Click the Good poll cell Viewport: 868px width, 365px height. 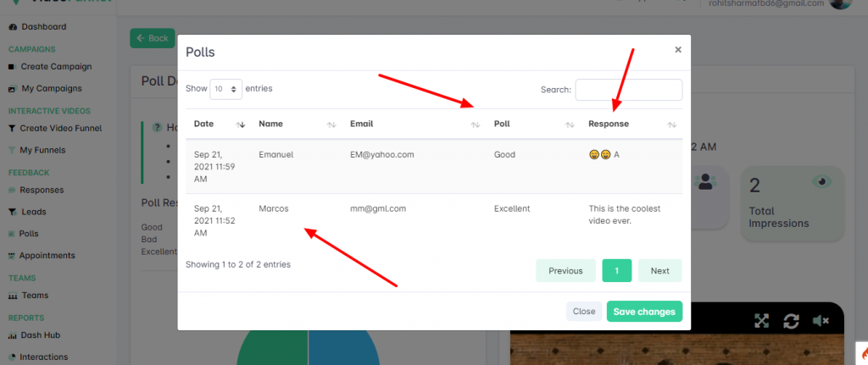(x=504, y=155)
